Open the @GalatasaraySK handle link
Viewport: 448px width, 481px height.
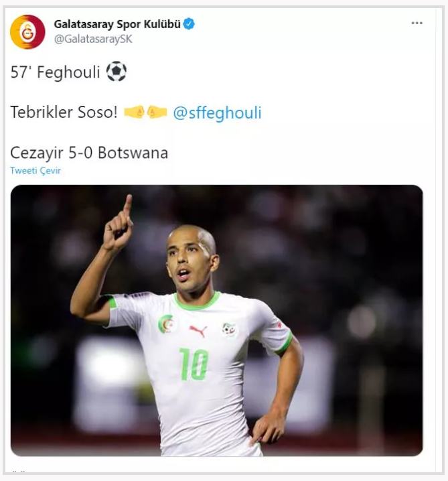pyautogui.click(x=93, y=40)
